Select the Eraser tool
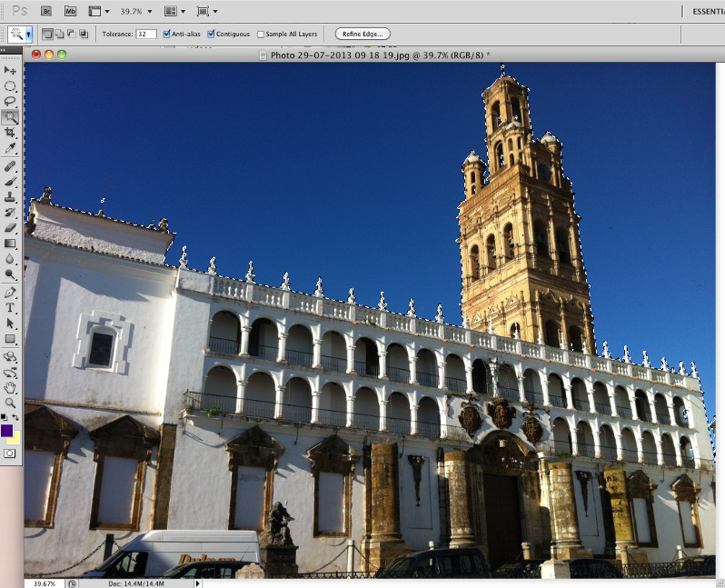 click(x=10, y=227)
